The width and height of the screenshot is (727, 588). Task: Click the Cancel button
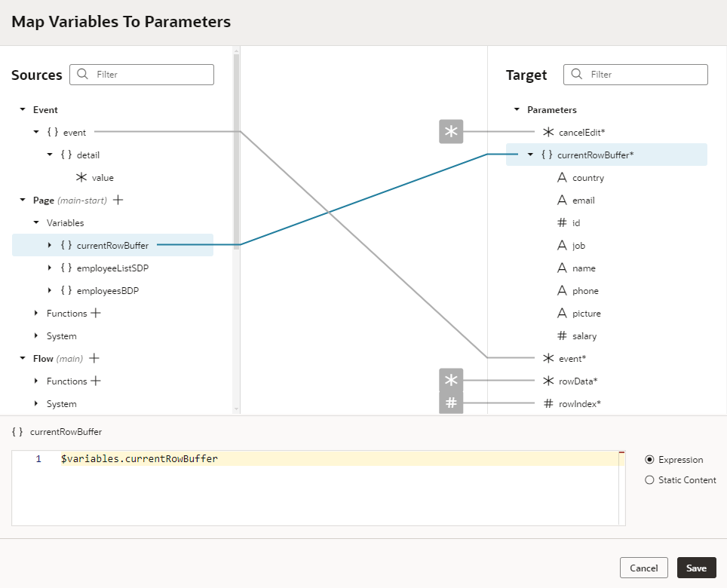tap(643, 568)
